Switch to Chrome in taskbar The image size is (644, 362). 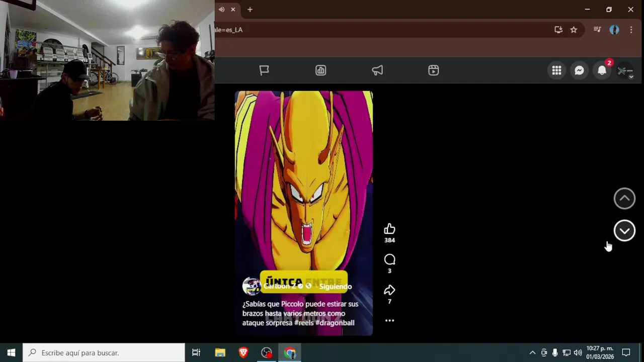point(290,353)
